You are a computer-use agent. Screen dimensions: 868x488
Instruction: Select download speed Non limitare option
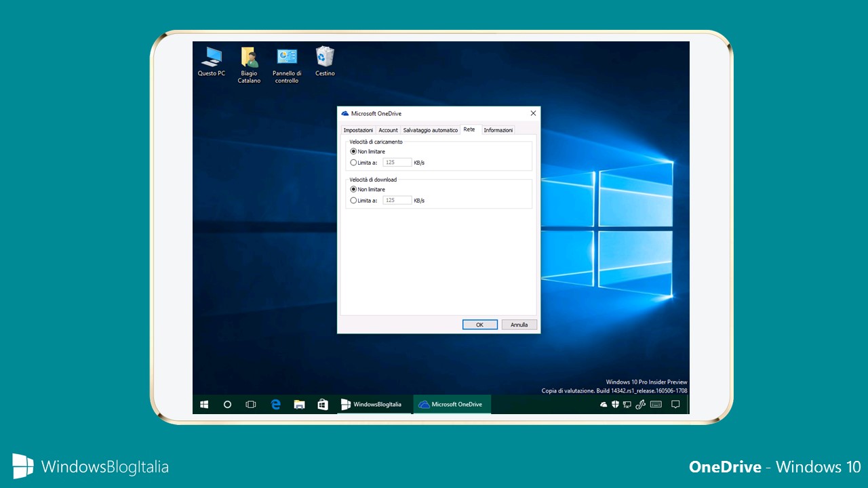[x=368, y=189]
